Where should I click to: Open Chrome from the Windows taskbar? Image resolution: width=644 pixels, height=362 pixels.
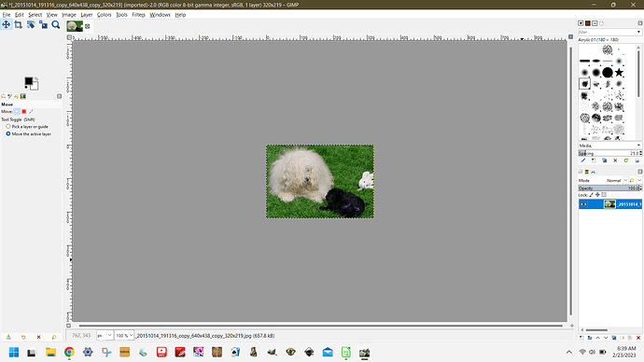69,352
